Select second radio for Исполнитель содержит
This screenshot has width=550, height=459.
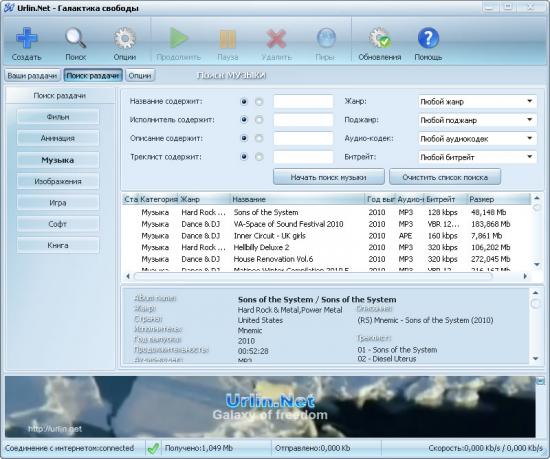[259, 120]
